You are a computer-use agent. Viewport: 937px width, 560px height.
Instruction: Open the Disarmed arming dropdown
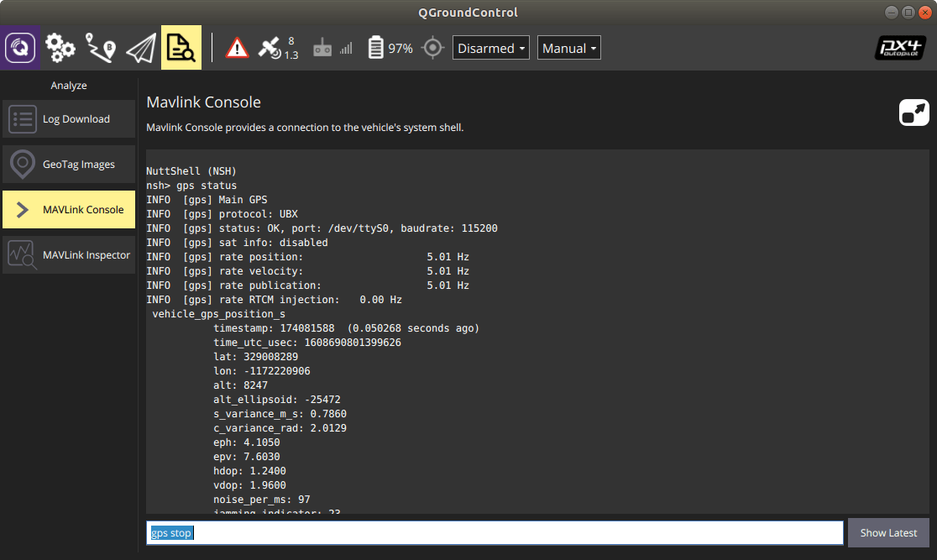tap(490, 48)
